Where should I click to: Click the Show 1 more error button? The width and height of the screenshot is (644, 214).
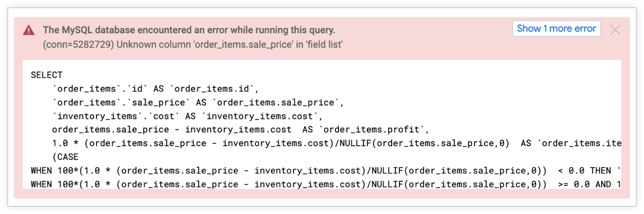click(556, 29)
